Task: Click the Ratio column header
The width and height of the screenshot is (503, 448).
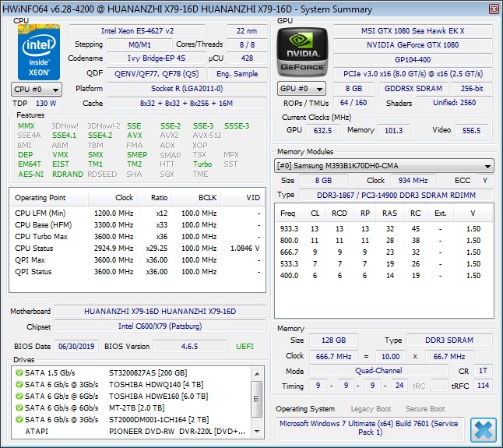Action: pyautogui.click(x=155, y=197)
